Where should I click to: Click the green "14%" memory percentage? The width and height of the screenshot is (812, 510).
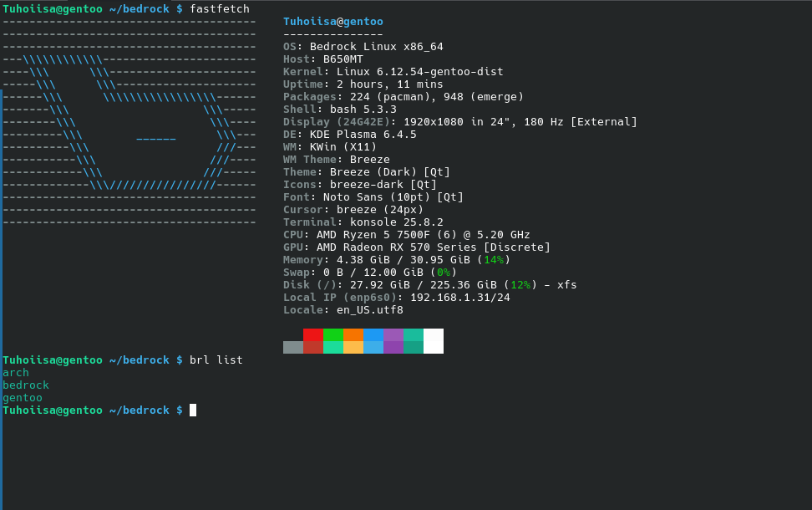point(494,260)
